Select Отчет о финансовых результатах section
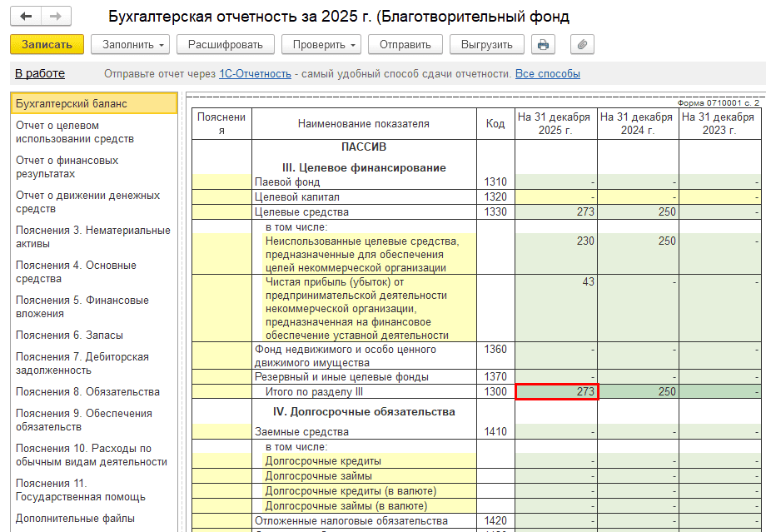This screenshot has height=532, width=766. tap(67, 167)
